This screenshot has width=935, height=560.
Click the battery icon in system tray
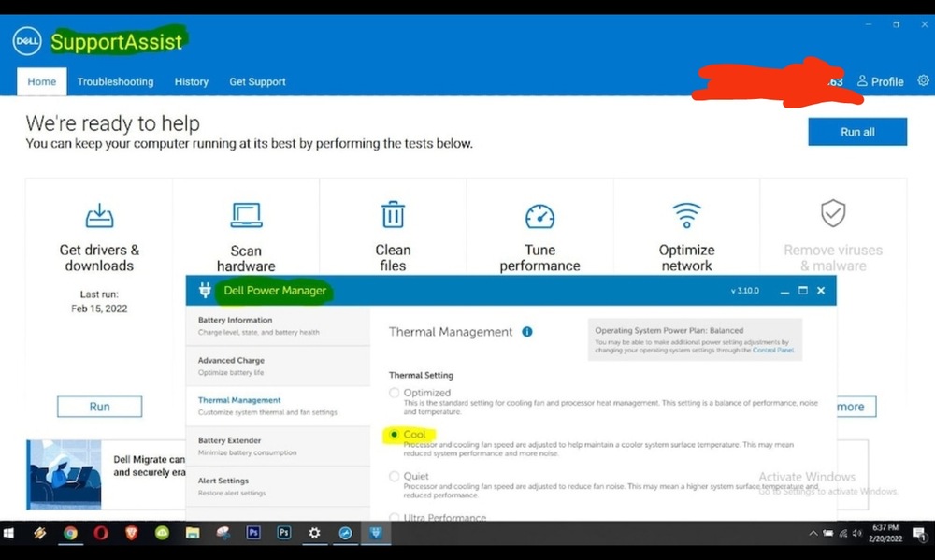(828, 534)
